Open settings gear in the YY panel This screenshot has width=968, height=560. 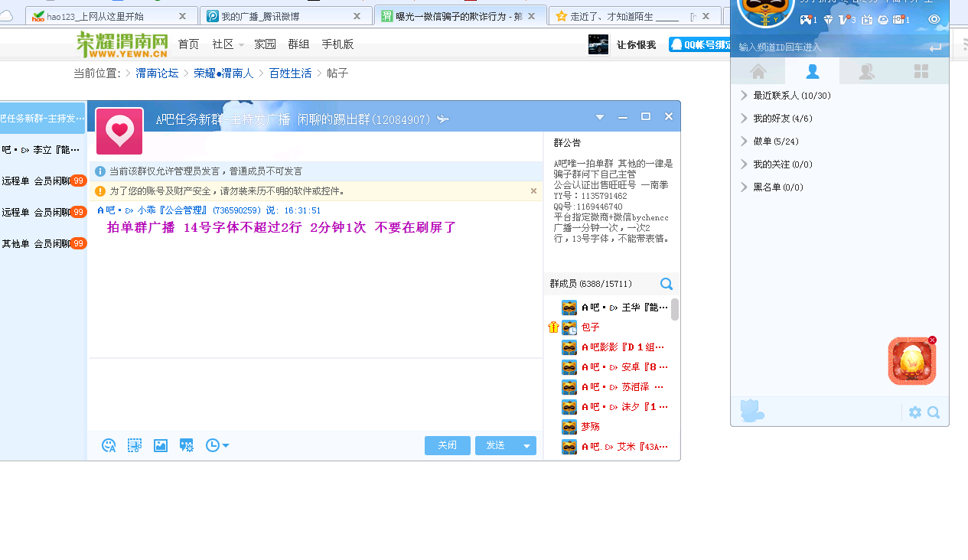[914, 412]
